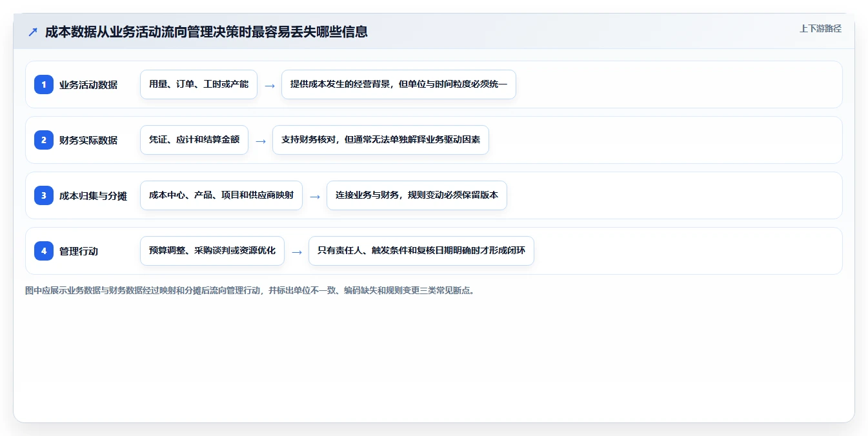Click the title about 成本数据 flowing to 管理决策

click(207, 32)
